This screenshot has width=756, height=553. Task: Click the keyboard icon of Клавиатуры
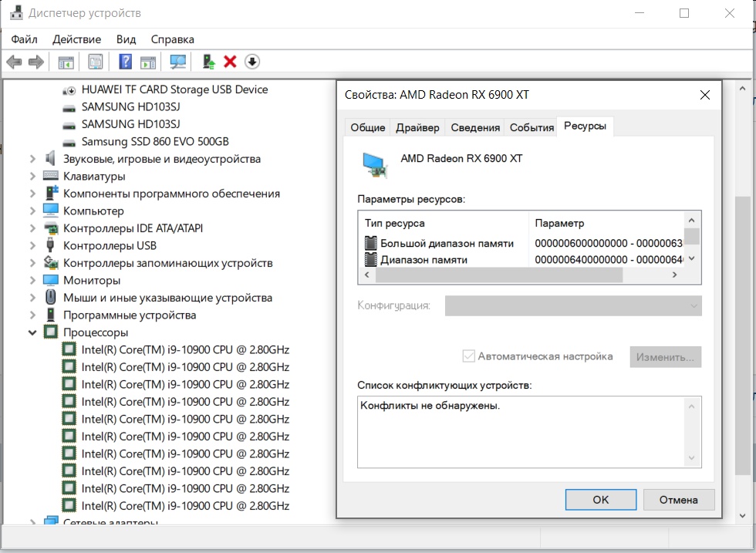[x=51, y=176]
